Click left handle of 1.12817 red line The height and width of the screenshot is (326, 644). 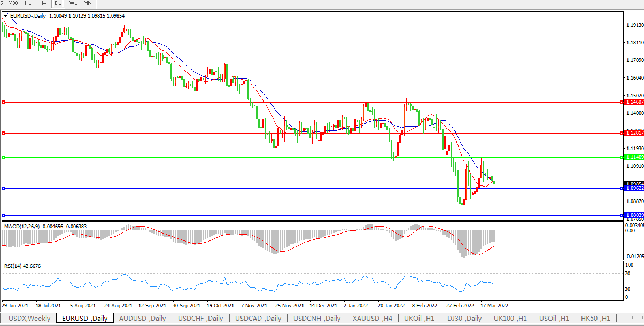(x=3, y=133)
